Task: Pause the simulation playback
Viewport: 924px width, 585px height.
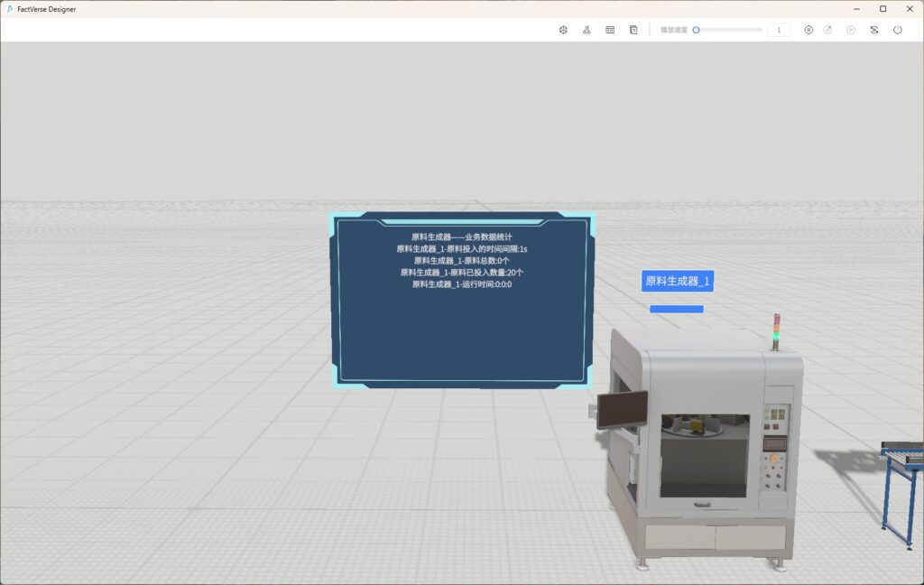Action: (x=808, y=30)
